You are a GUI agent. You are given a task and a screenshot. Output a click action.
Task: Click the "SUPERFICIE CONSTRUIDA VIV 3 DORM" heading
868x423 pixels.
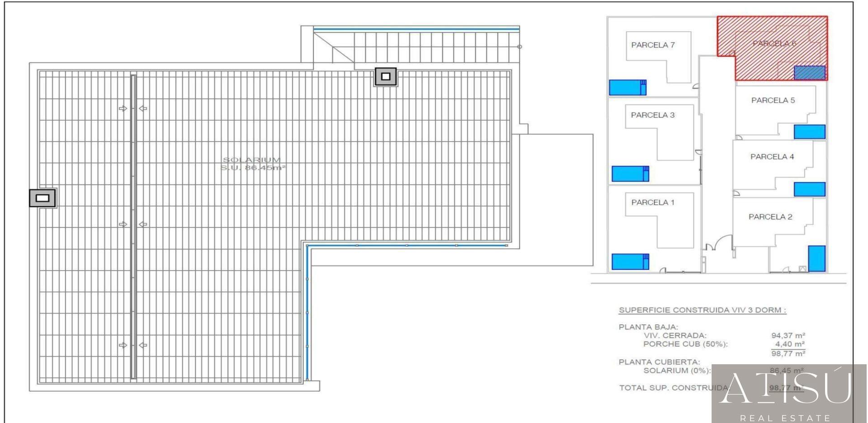[x=702, y=310]
